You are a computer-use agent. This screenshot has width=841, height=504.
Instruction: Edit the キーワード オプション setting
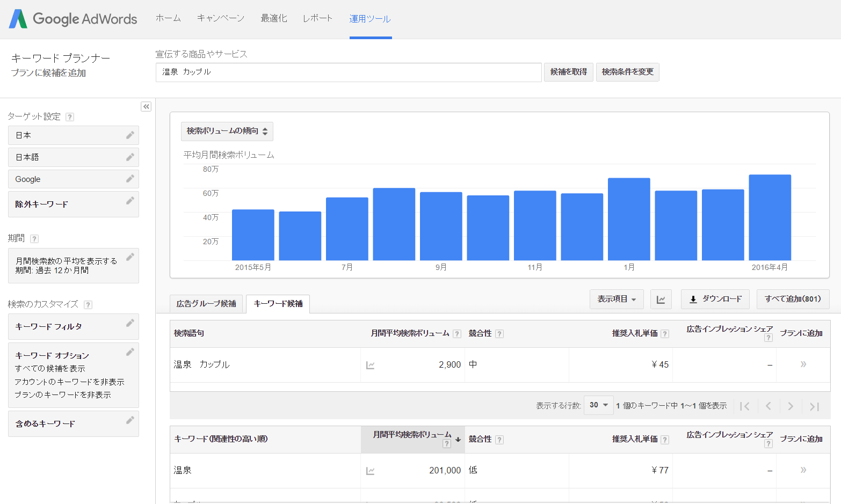[x=130, y=352]
